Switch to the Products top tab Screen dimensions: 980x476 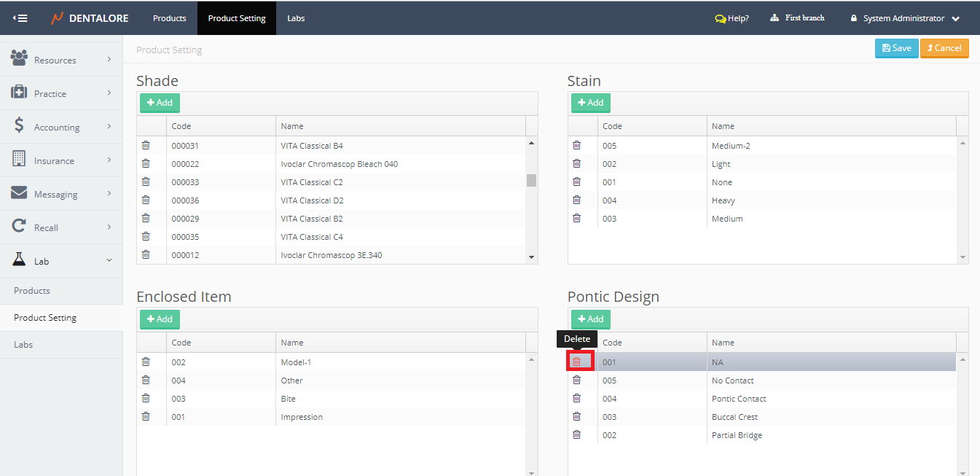click(169, 18)
